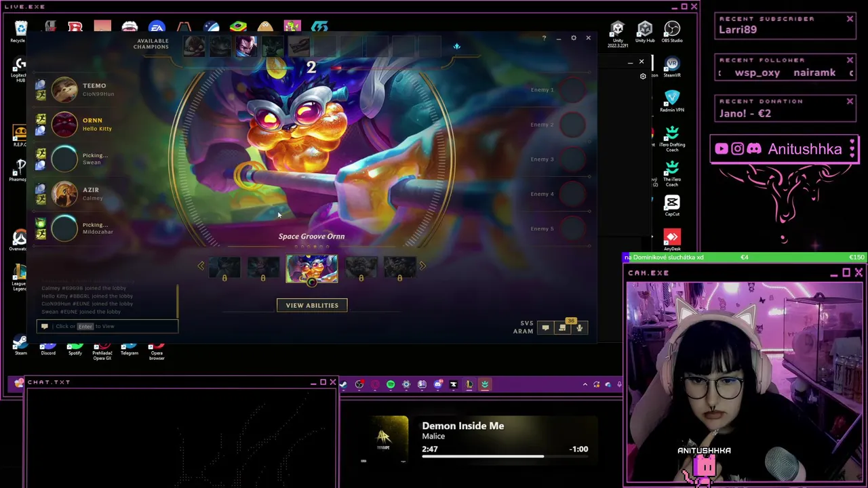Click the green donation goal progress bar
868x488 pixels.
pos(745,258)
